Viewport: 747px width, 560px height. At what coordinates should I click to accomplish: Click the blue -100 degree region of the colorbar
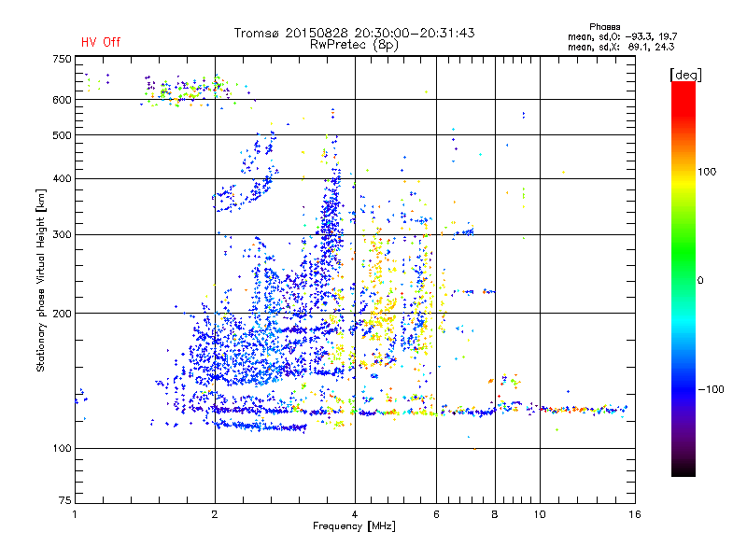(684, 389)
